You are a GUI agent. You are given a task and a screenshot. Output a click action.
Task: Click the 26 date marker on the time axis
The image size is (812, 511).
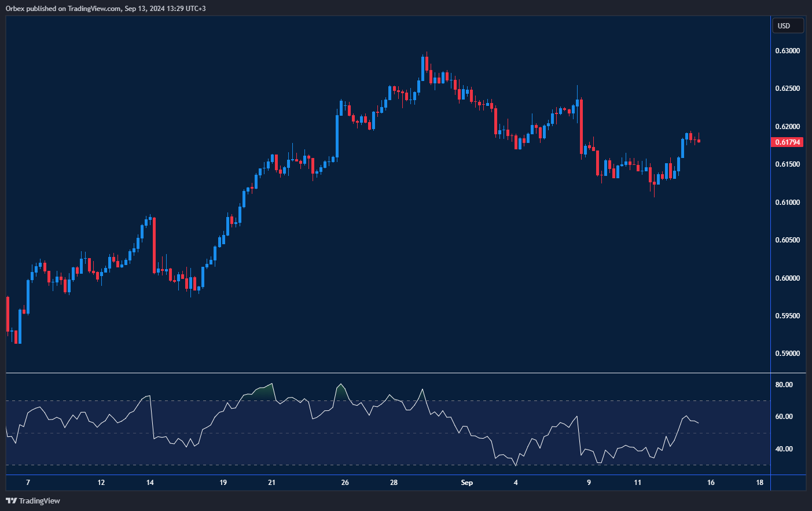pyautogui.click(x=345, y=483)
